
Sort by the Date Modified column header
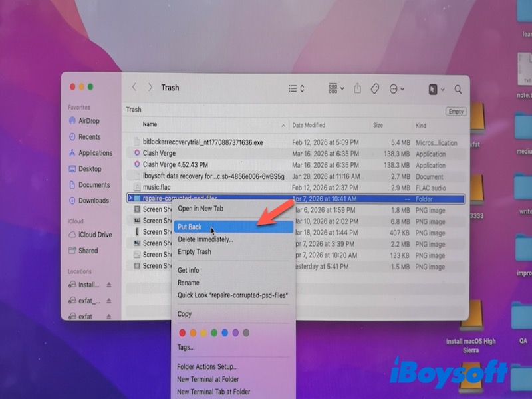click(x=309, y=125)
